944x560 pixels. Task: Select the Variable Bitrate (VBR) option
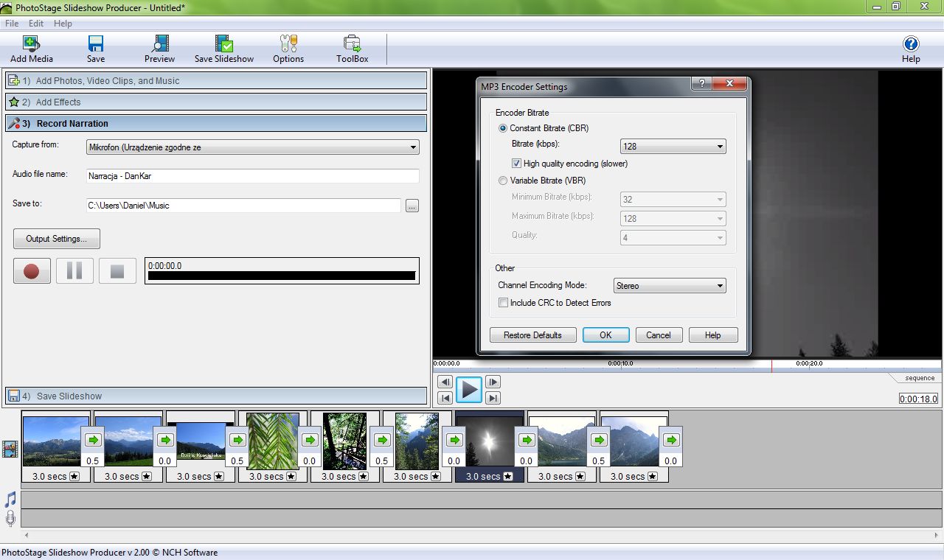(504, 181)
